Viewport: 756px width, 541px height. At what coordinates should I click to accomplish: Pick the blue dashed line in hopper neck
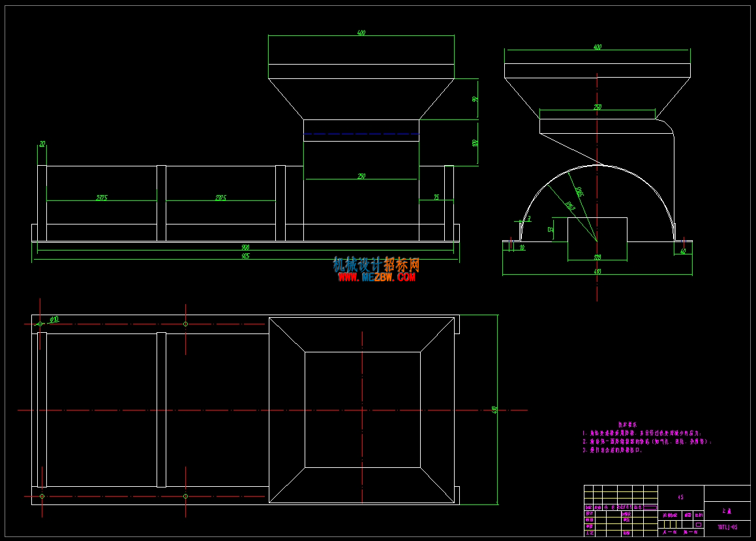click(x=361, y=134)
